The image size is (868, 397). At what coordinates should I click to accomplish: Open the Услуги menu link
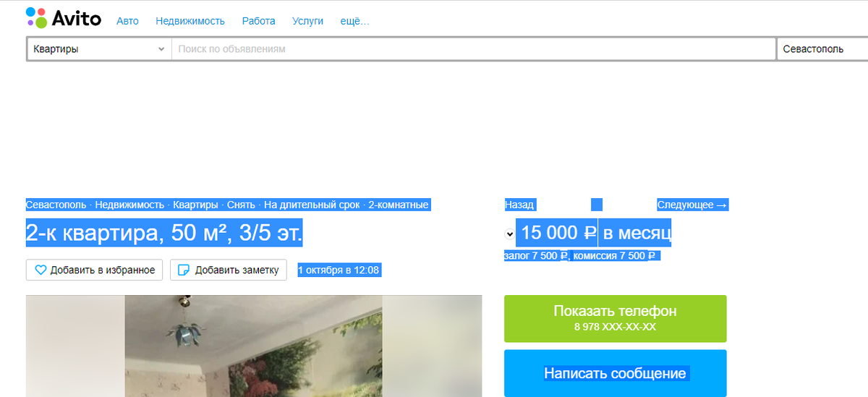point(308,21)
